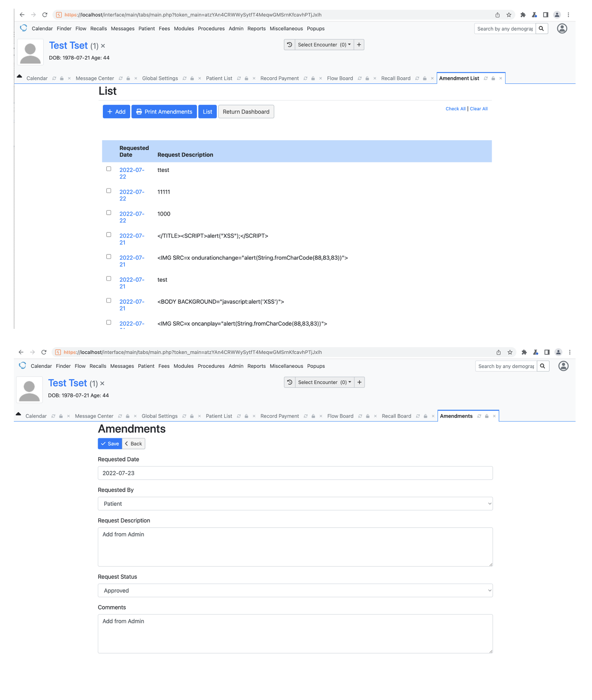This screenshot has height=700, width=592.
Task: Lock the active Amendments tab
Action: coord(487,416)
